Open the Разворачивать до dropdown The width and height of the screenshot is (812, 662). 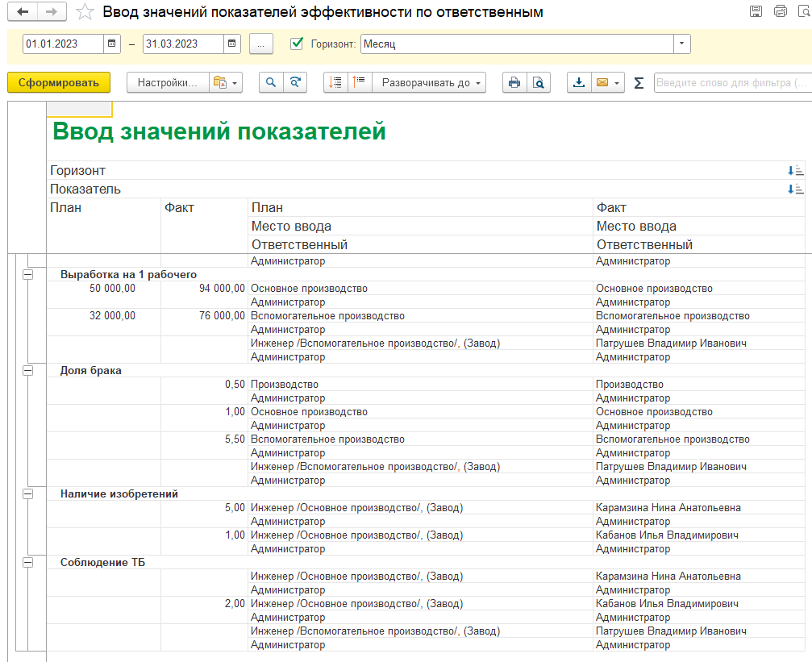(429, 83)
